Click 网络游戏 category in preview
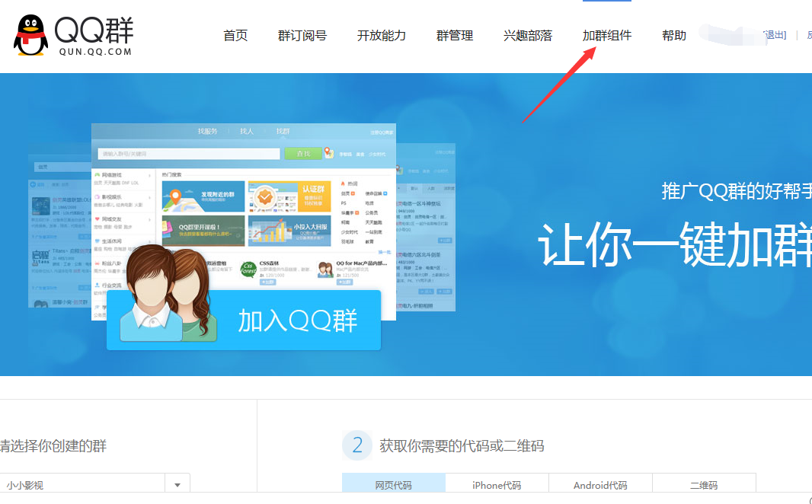 pyautogui.click(x=111, y=175)
